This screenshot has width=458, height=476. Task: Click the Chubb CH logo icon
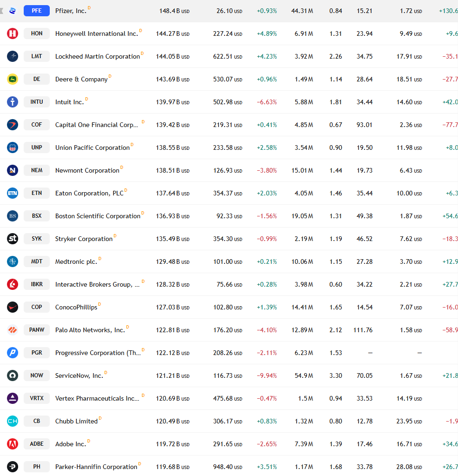(13, 421)
